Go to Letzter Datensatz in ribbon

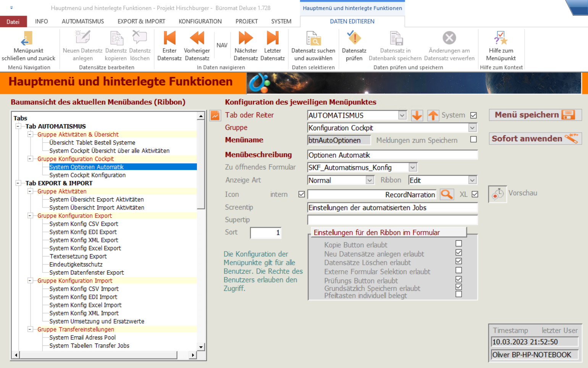click(272, 39)
